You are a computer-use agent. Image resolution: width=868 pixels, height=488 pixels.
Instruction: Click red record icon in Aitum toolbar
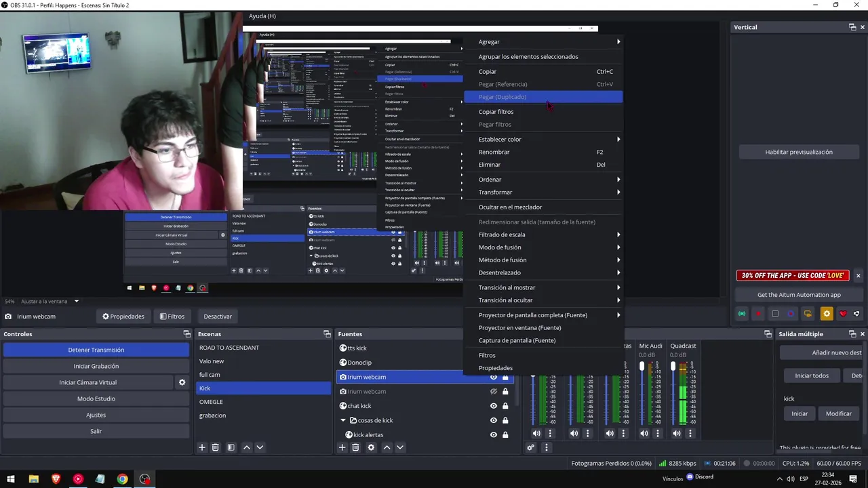click(x=758, y=314)
